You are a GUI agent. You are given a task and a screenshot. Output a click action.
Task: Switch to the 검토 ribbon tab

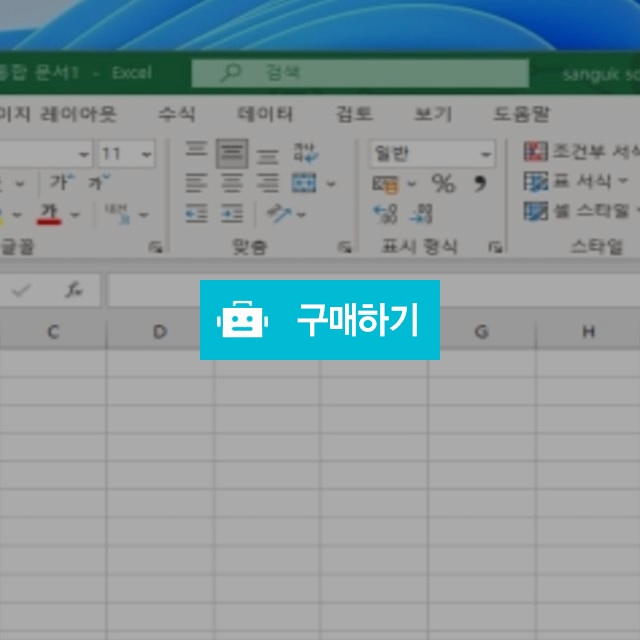click(x=354, y=114)
